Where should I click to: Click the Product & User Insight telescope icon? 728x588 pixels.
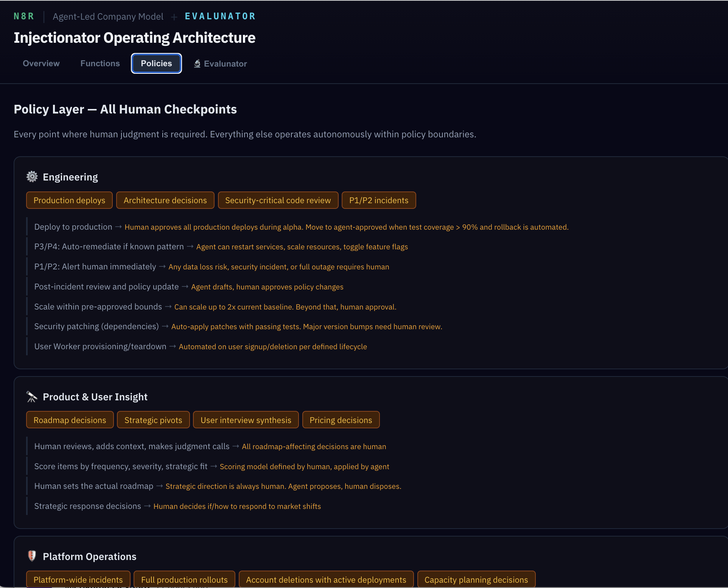[32, 397]
